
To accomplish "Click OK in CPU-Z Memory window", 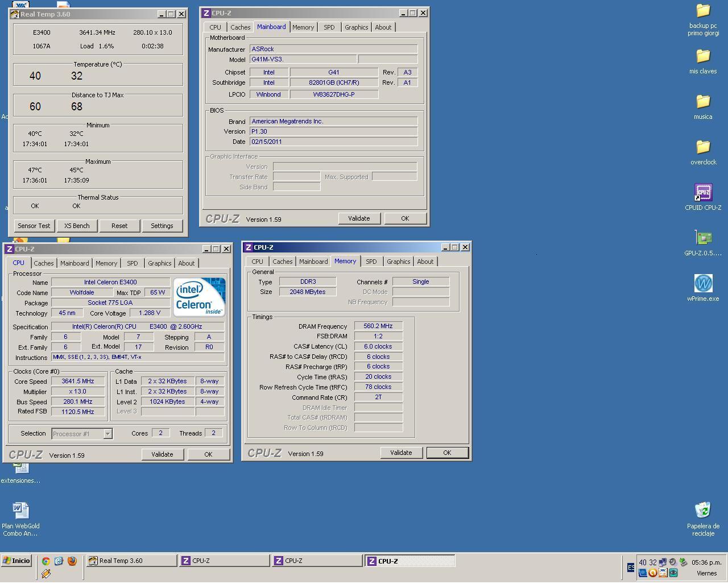I will coord(447,453).
